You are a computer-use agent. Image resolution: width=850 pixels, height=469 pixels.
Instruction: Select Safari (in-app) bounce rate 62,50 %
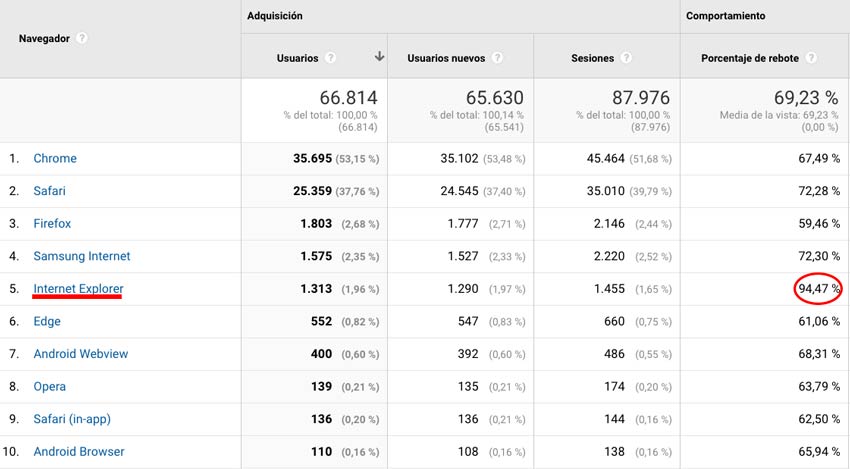819,419
